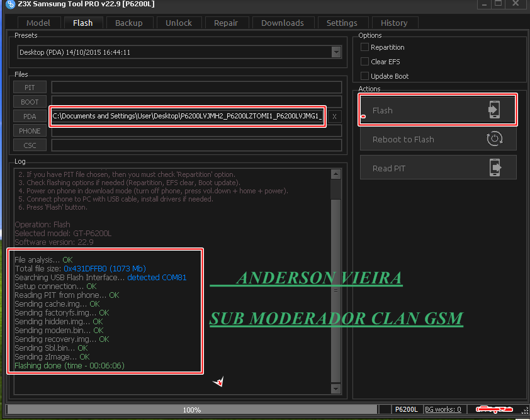This screenshot has height=420, width=530.
Task: Click the PDA file button
Action: [30, 116]
